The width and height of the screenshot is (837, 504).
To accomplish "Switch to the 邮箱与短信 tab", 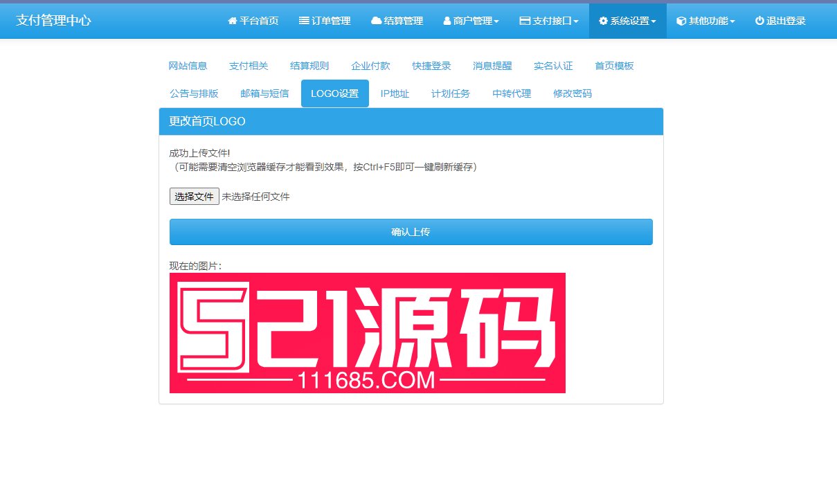I will click(264, 93).
